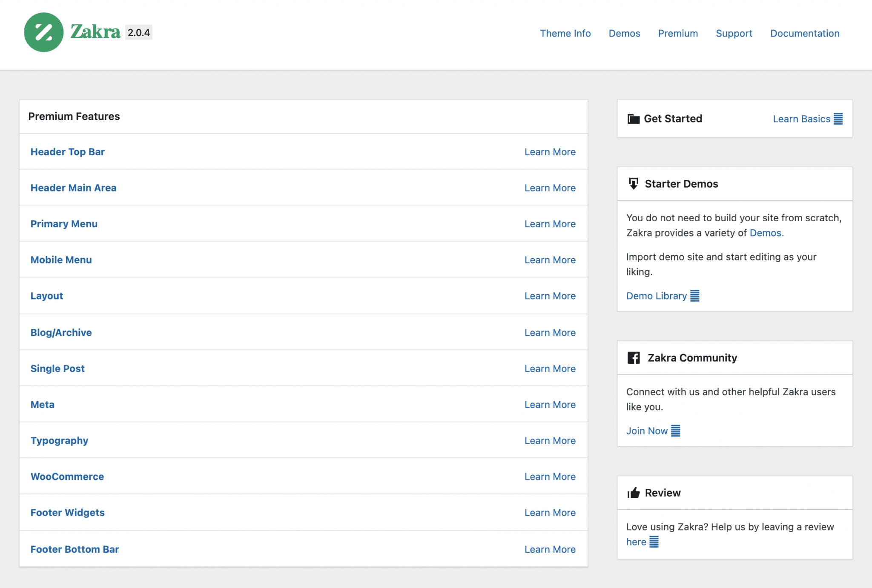Viewport: 872px width, 588px height.
Task: Select Premium in the navigation
Action: (x=678, y=33)
